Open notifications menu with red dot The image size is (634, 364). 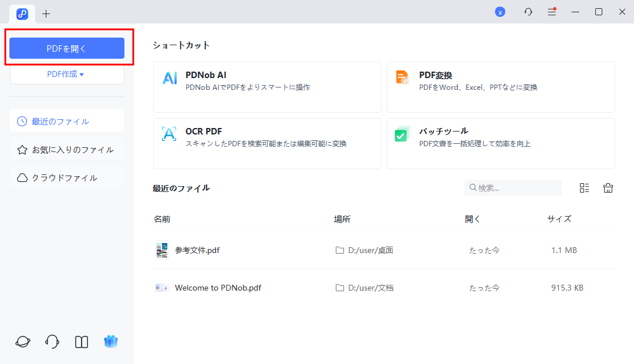(552, 11)
